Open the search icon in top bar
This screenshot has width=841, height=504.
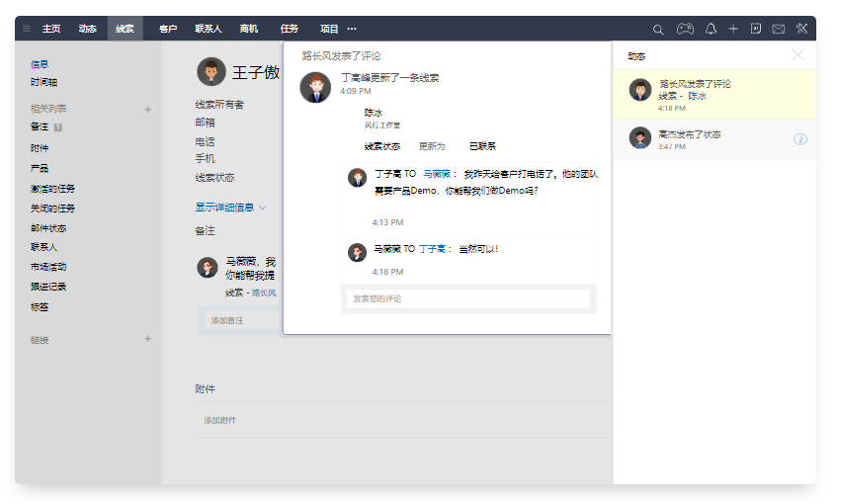pyautogui.click(x=659, y=29)
